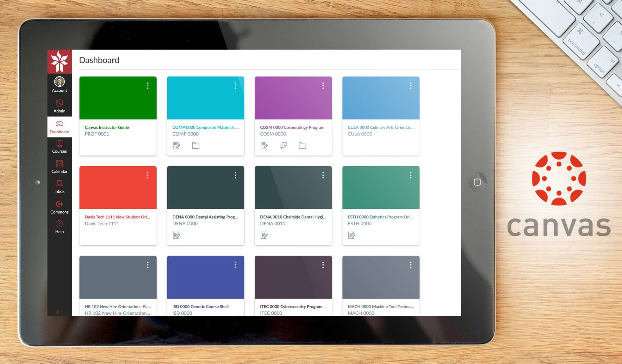Open assignments icon on COMP 0000 card
The height and width of the screenshot is (364, 622).
tap(177, 146)
